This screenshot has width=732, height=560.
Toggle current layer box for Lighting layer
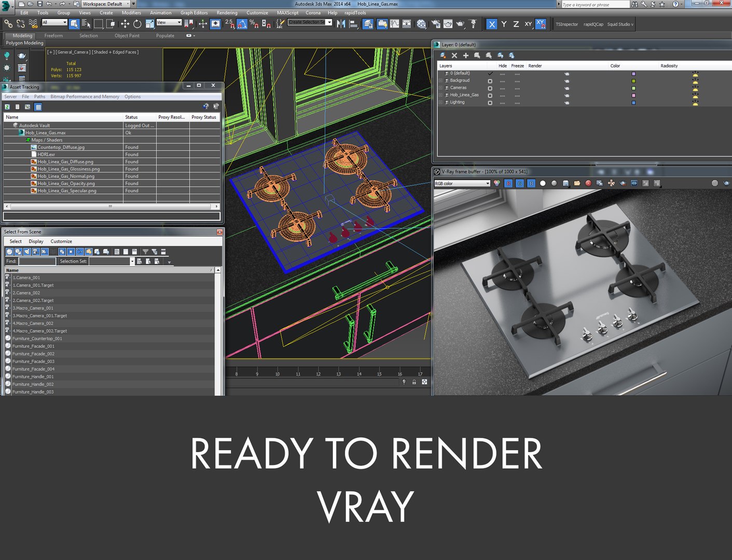[490, 103]
